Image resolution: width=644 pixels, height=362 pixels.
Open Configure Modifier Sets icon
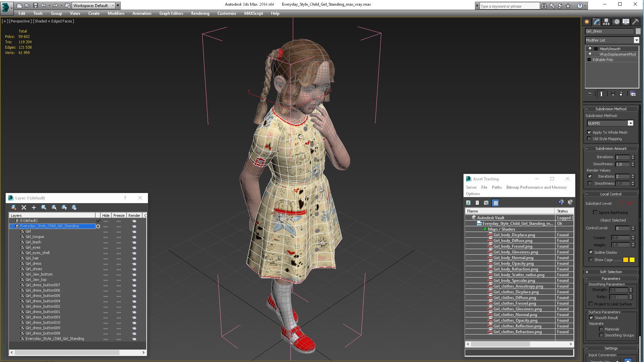pyautogui.click(x=633, y=94)
